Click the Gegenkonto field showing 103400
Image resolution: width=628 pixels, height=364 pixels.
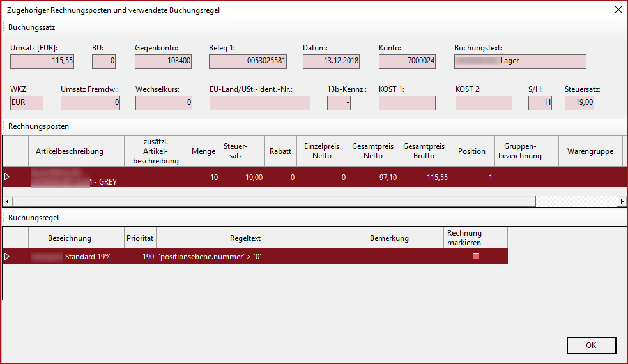point(164,61)
